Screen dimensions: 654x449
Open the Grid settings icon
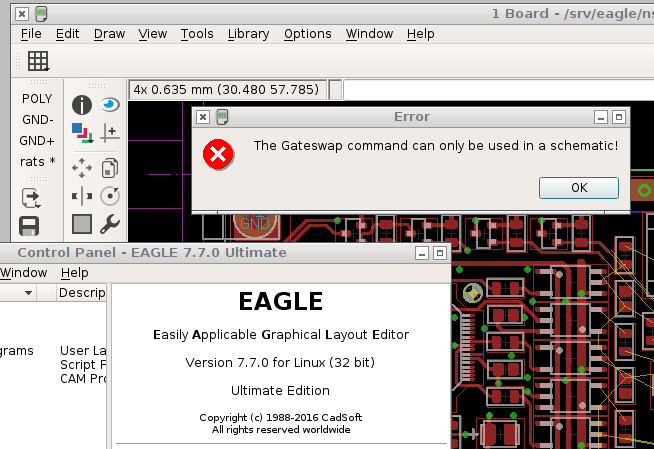[38, 61]
